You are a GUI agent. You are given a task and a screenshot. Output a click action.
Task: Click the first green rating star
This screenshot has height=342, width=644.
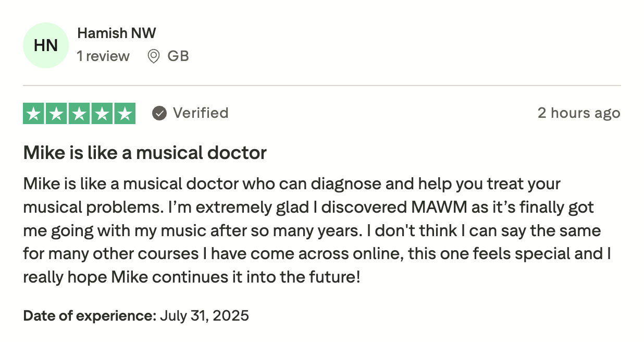click(34, 114)
